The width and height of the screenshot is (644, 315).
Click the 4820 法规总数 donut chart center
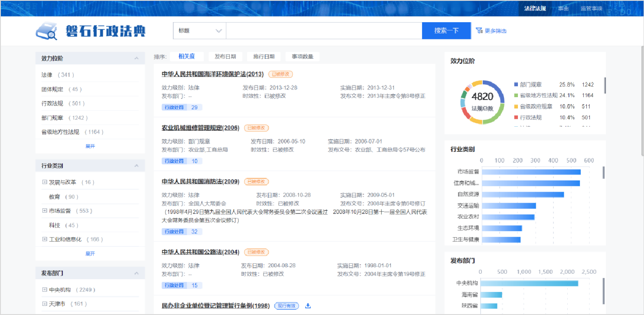482,102
